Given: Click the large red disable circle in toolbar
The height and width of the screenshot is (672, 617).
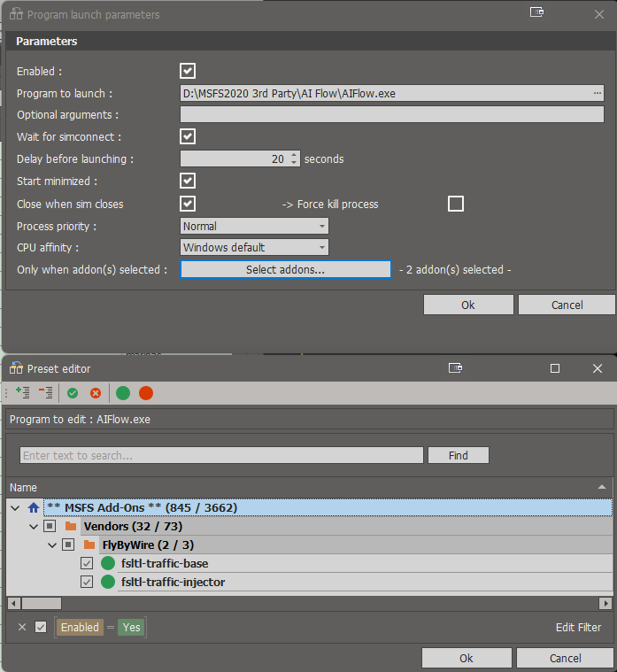Looking at the screenshot, I should pyautogui.click(x=146, y=393).
